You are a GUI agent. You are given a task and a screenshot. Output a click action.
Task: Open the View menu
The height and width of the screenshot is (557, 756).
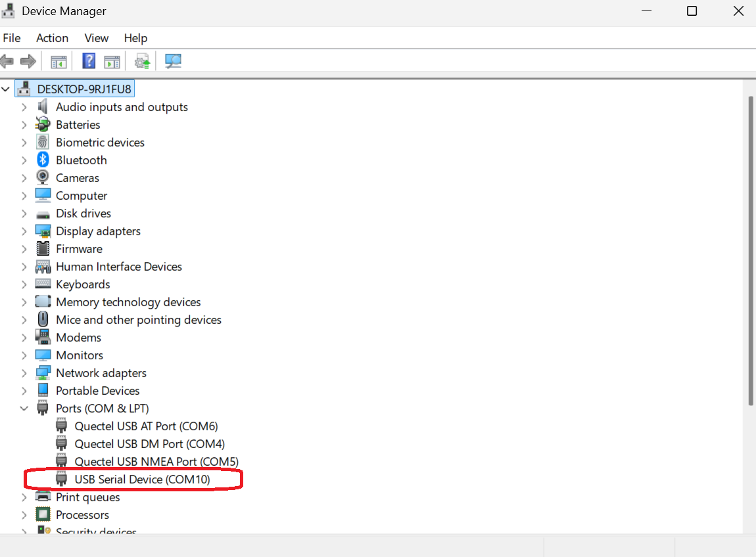tap(97, 38)
